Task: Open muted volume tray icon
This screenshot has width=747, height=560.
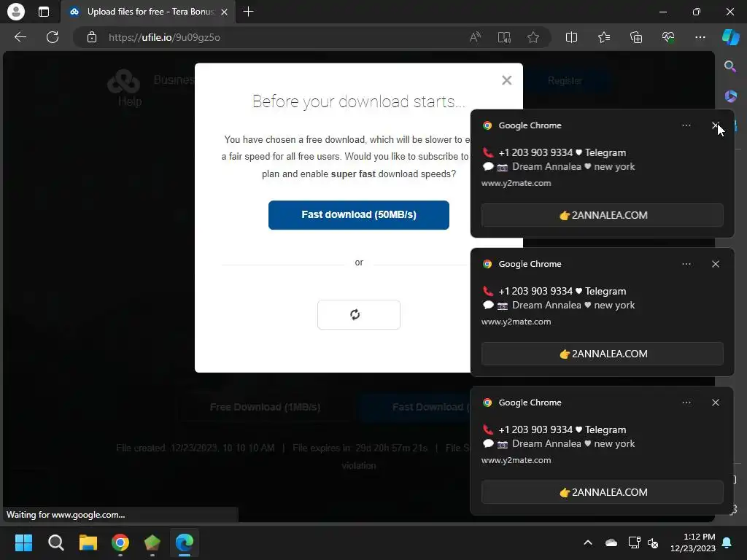Action: [x=653, y=542]
